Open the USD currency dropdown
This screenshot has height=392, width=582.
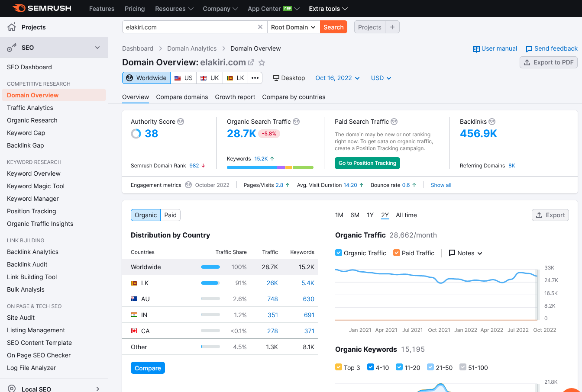[x=381, y=78]
